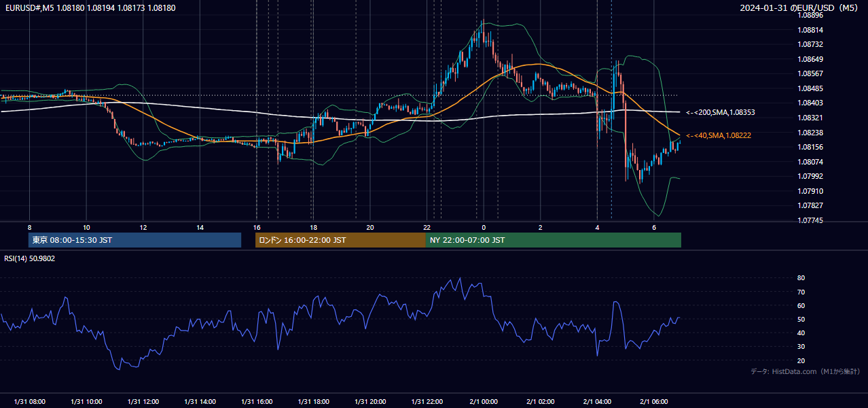868x408 pixels.
Task: Click RSI scale level 20 at right
Action: (801, 360)
